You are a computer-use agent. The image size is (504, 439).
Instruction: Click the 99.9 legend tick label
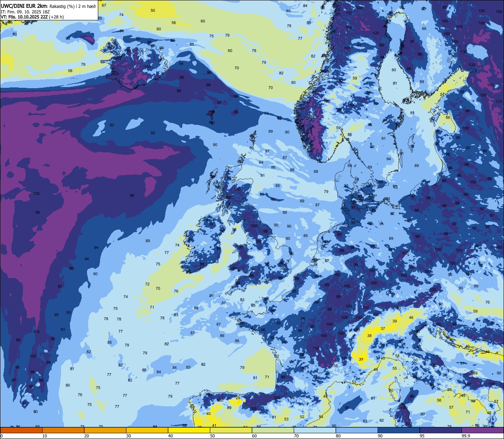(466, 436)
